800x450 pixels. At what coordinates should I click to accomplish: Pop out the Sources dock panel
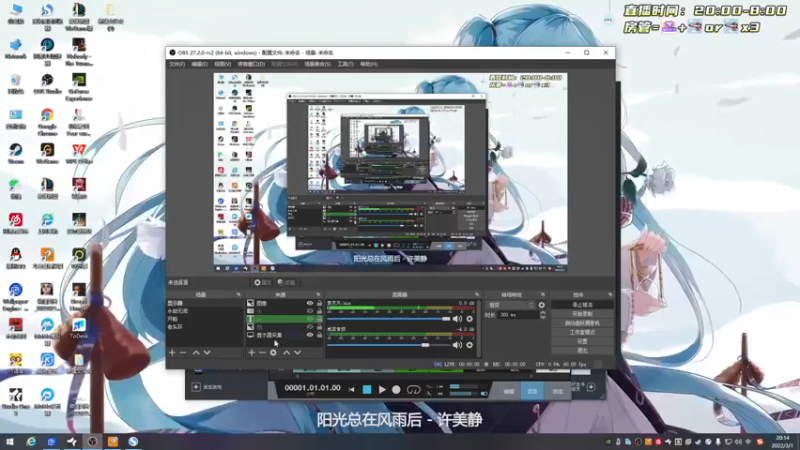[x=318, y=295]
